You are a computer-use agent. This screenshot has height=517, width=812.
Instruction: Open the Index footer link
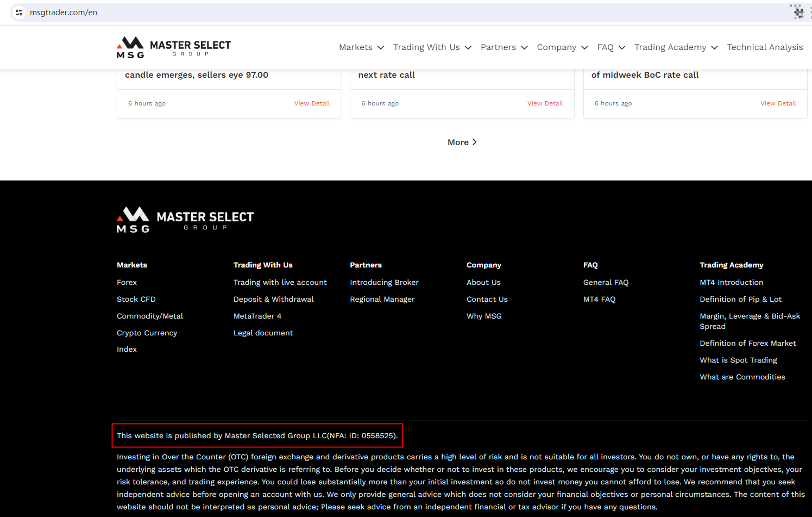(x=127, y=350)
